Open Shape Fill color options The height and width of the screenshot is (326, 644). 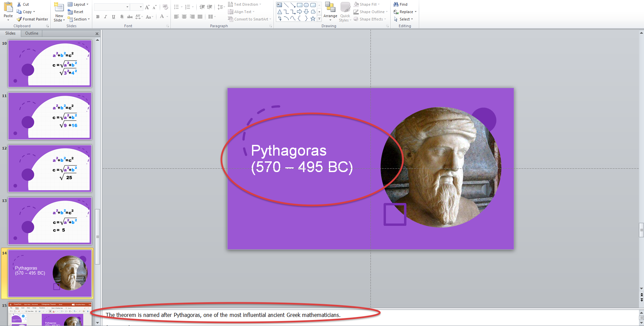click(367, 4)
